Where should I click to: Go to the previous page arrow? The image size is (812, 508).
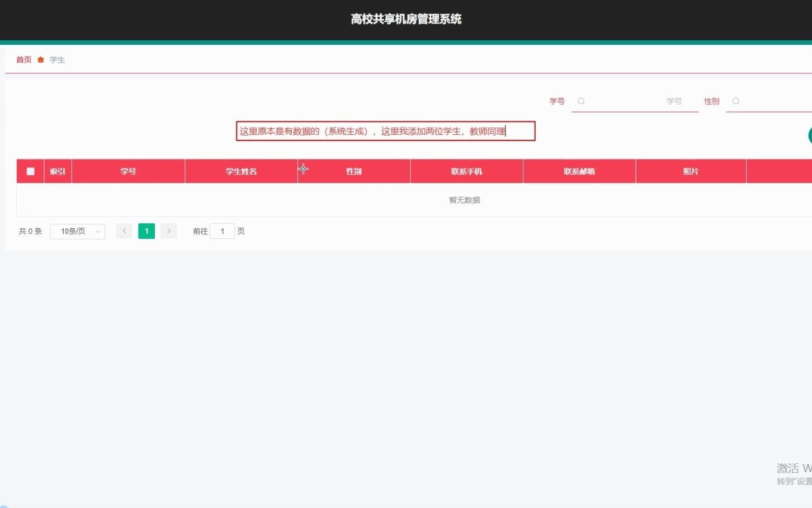(x=124, y=231)
